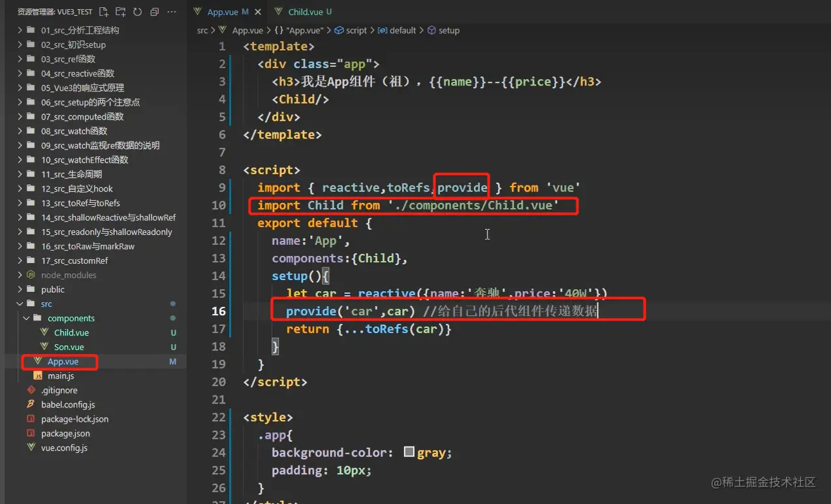The width and height of the screenshot is (831, 504).
Task: Expand the 11_src_生命周期 folder
Action: [20, 174]
